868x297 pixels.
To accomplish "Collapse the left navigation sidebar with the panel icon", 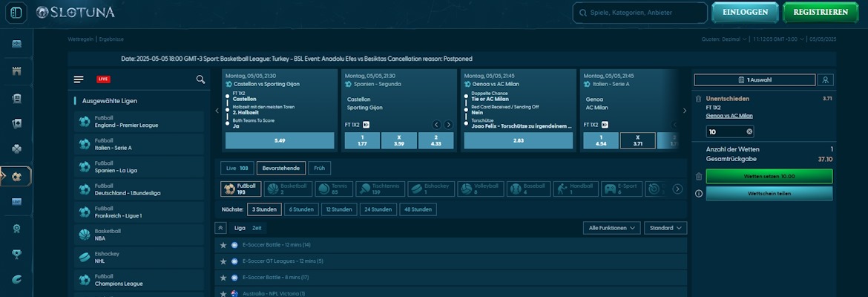I will click(16, 12).
